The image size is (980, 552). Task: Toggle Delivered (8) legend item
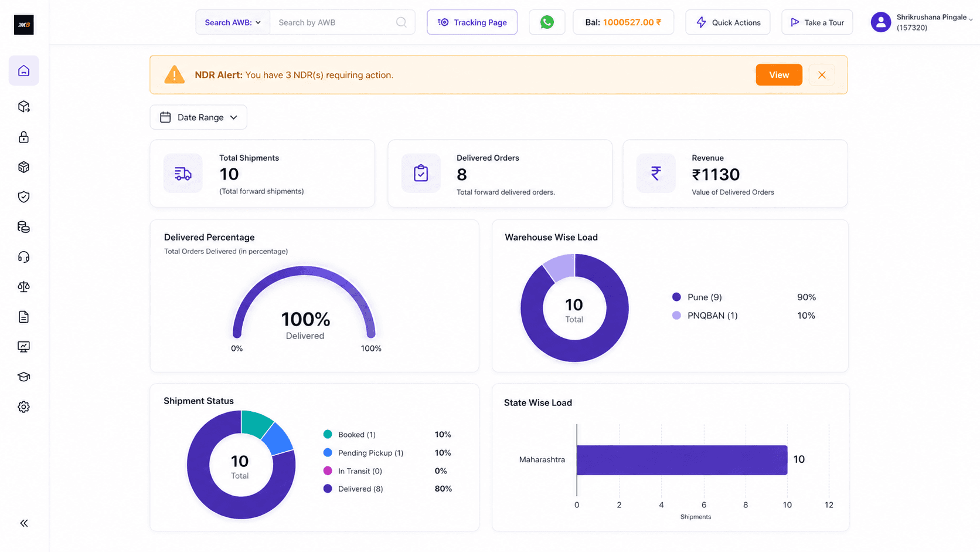pos(353,489)
